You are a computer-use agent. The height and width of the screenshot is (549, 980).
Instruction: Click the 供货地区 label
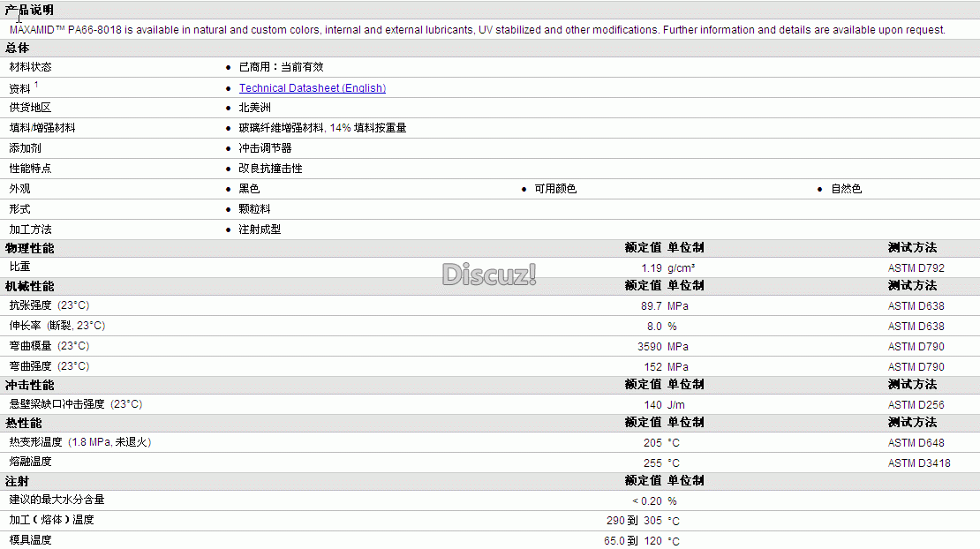click(x=31, y=108)
